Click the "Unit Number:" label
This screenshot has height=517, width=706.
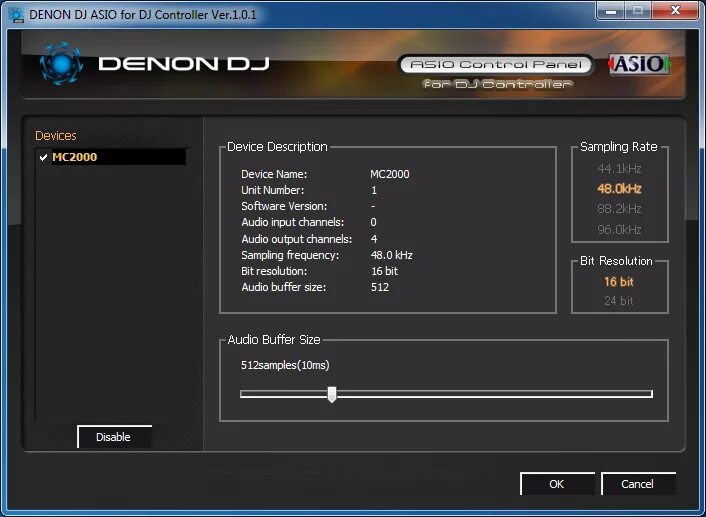[272, 190]
